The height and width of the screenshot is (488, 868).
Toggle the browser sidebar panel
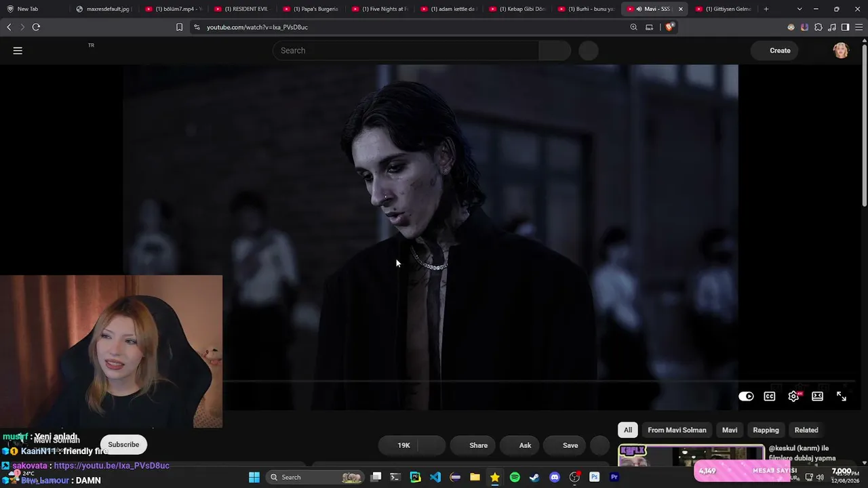[845, 27]
